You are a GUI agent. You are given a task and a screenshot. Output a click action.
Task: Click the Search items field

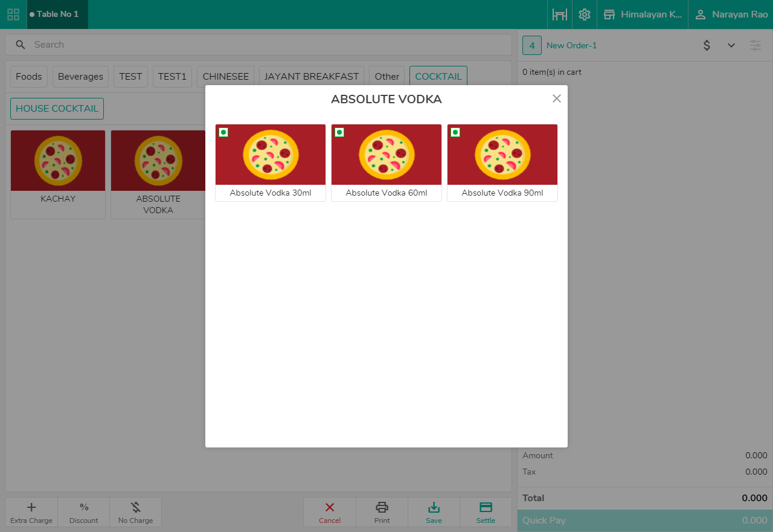coord(258,45)
